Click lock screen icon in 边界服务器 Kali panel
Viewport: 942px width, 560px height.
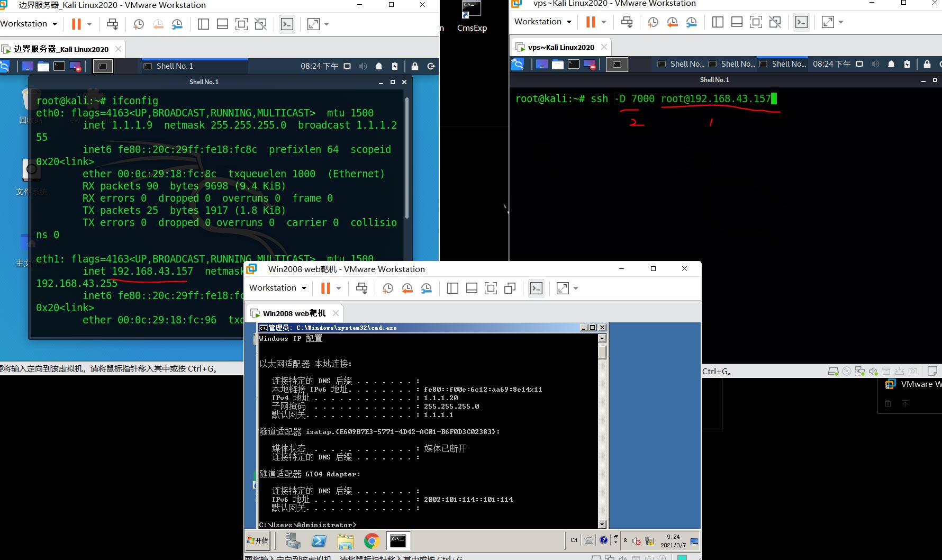415,66
